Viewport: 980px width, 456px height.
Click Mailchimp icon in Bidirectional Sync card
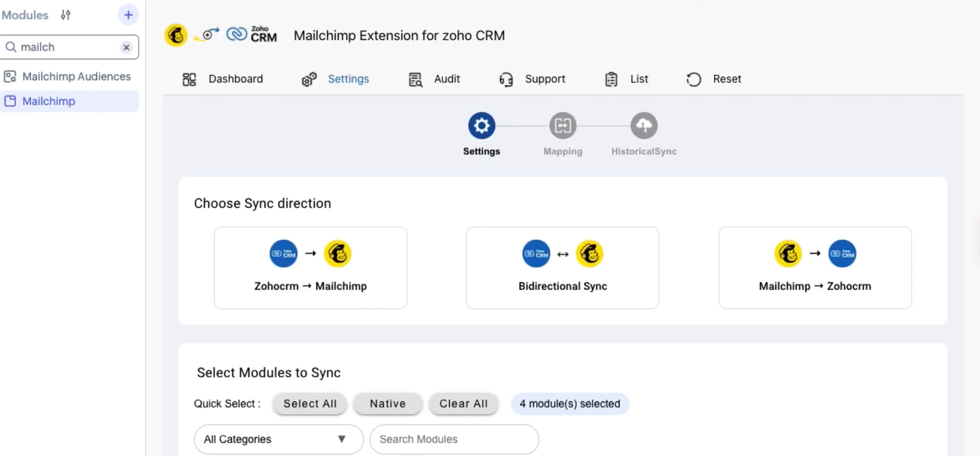590,254
